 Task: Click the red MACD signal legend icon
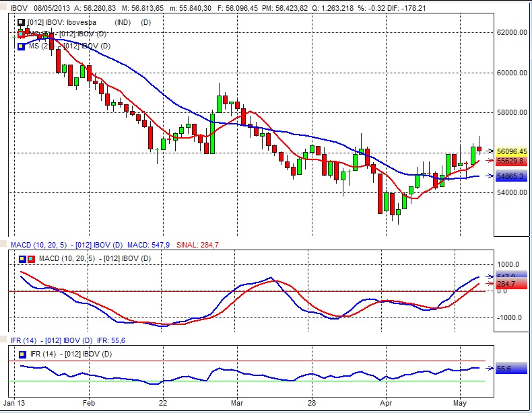pyautogui.click(x=30, y=258)
